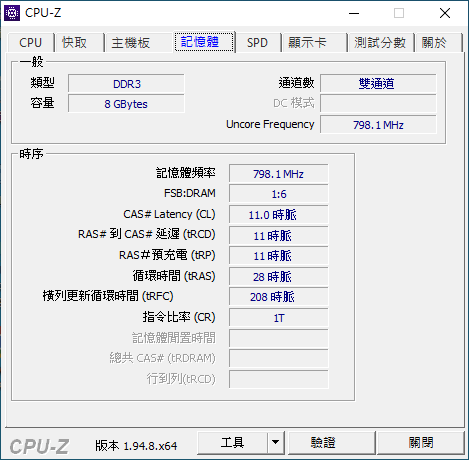Viewport: 469px width, 460px height.
Task: Close the CPU-Z window with X
Action: [445, 13]
